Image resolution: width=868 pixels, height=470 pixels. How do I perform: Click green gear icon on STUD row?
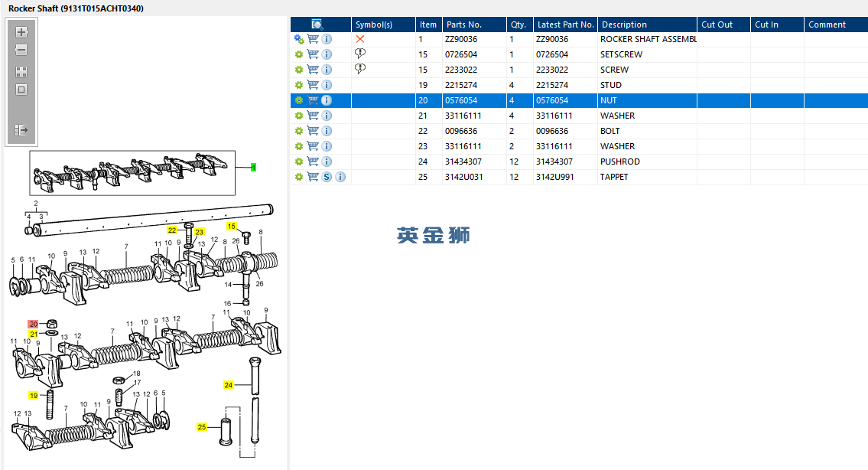coord(299,86)
